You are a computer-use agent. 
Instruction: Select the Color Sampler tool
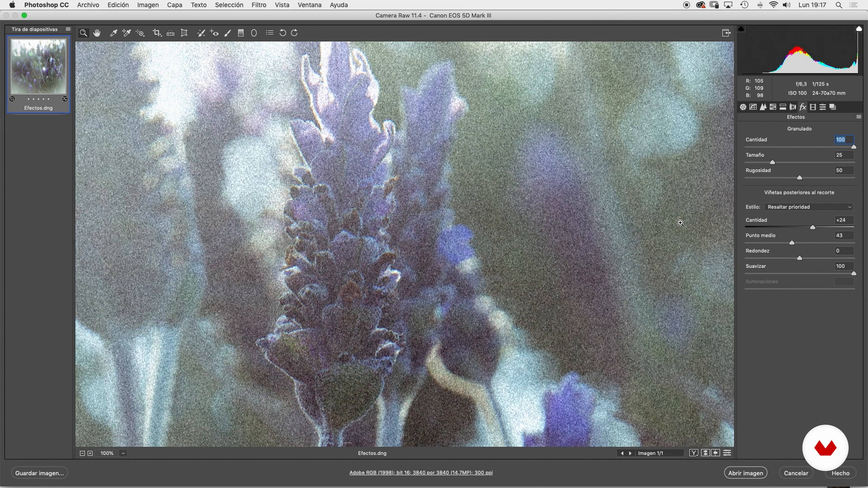(127, 33)
